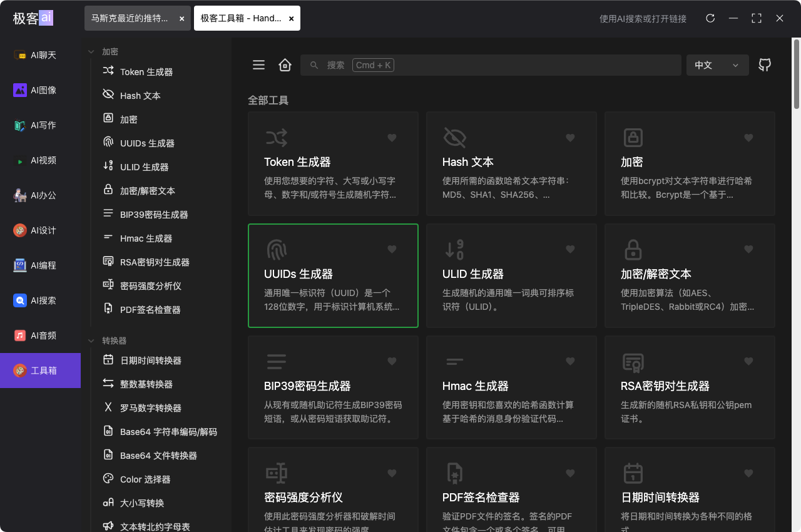Screen dimensions: 801x532
Task: Favorite the RSA密钥对生成器 card
Action: pos(748,361)
